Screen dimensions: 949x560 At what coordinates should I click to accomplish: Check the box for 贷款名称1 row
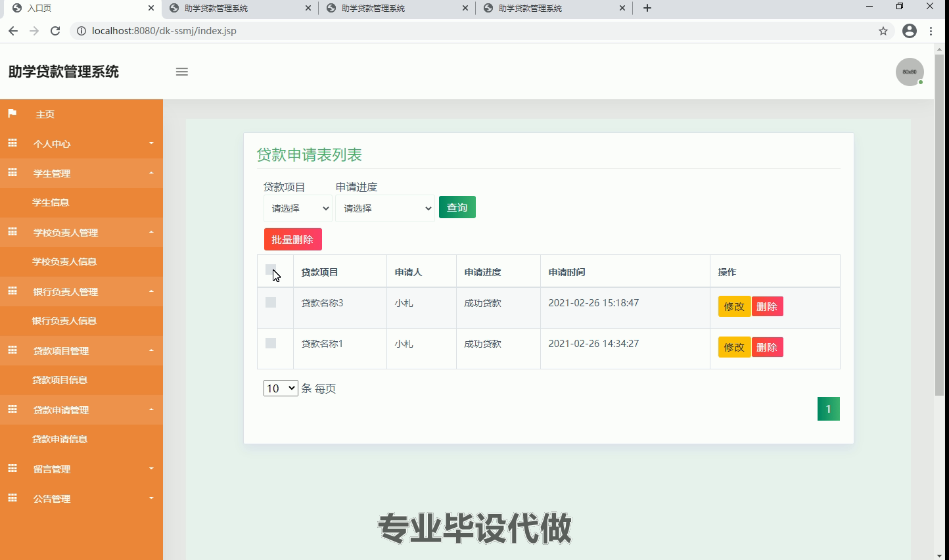271,343
